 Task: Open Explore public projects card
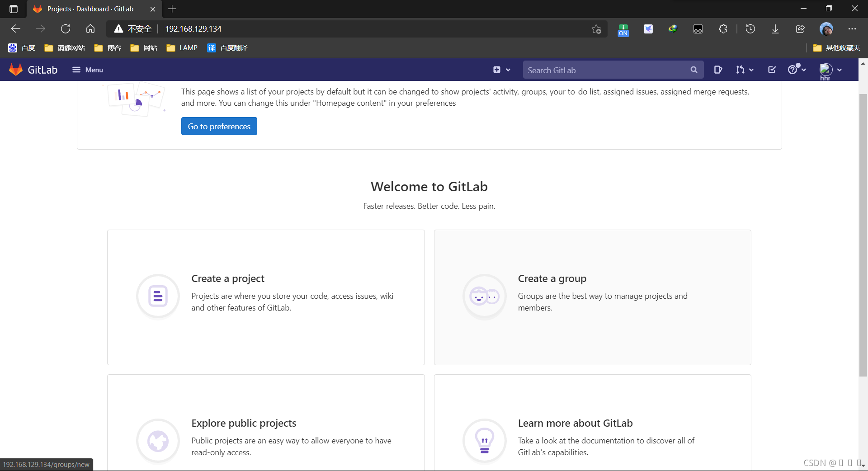[266, 423]
